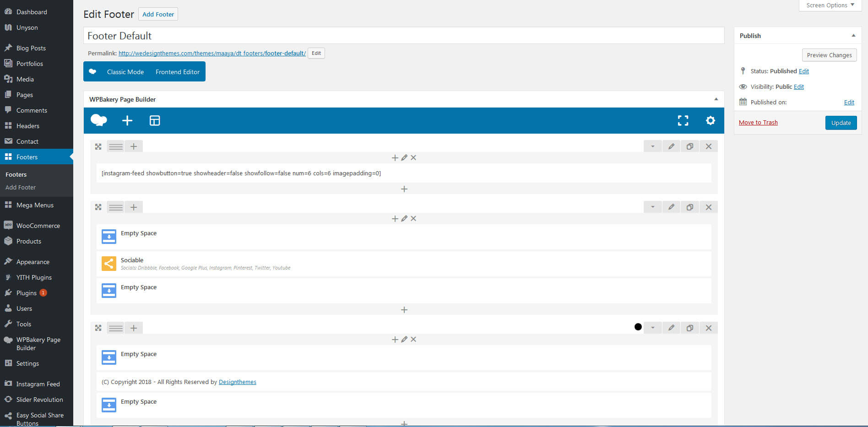Image resolution: width=868 pixels, height=427 pixels.
Task: Open row layout options for first row
Action: [115, 146]
